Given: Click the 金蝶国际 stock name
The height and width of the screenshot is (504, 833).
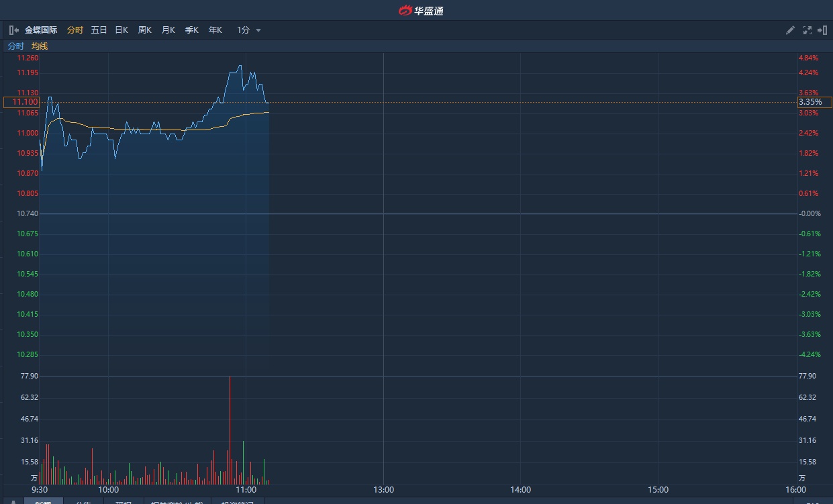Looking at the screenshot, I should (41, 30).
